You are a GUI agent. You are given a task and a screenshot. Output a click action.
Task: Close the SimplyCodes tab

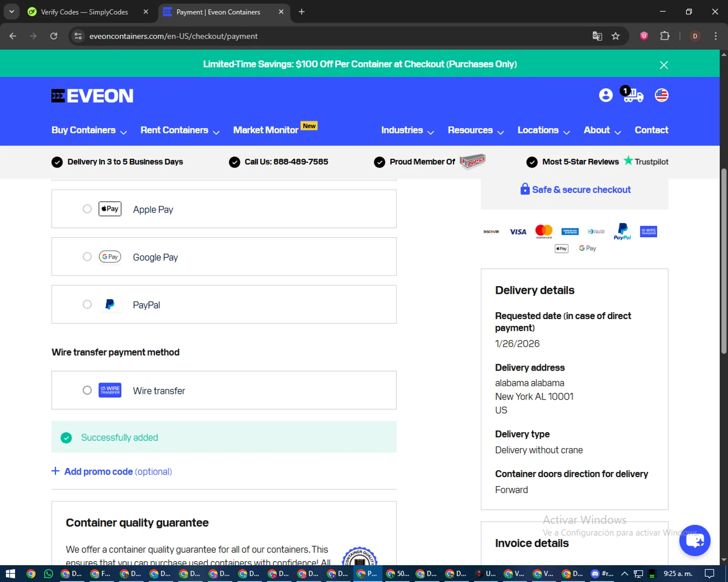(146, 12)
